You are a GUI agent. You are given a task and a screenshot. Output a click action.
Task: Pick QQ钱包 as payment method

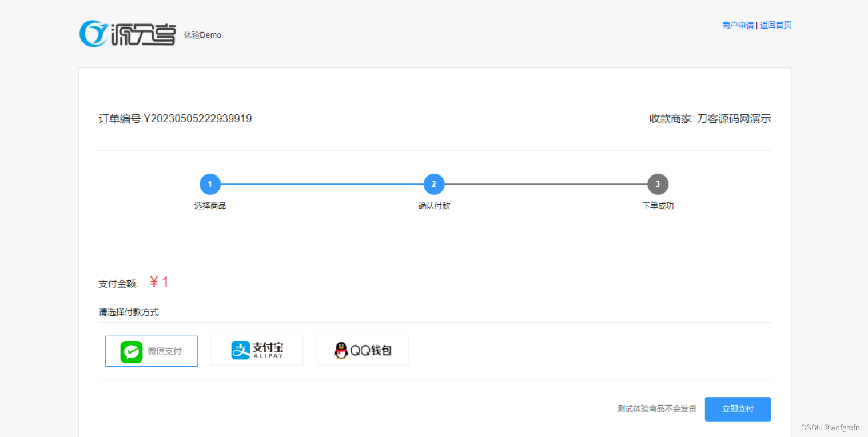pos(363,351)
